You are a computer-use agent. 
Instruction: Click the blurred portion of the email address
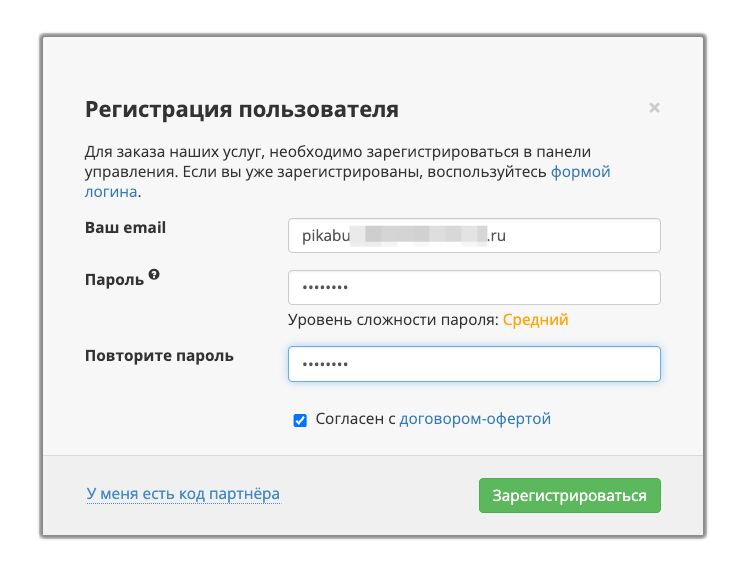425,236
